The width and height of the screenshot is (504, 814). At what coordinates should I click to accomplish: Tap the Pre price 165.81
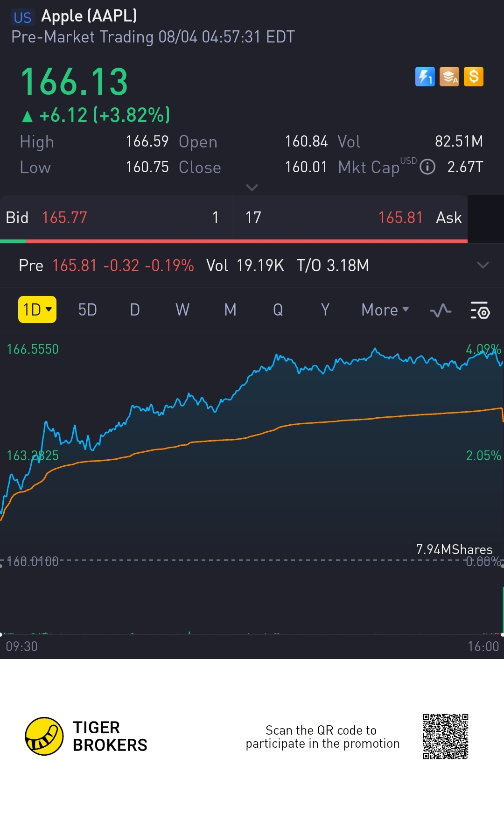pos(75,266)
